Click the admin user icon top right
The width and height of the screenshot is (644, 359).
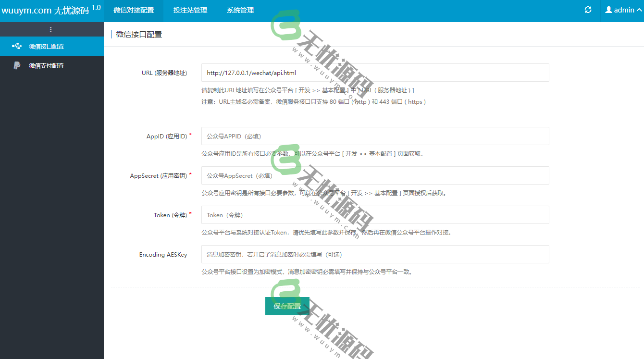click(x=608, y=9)
